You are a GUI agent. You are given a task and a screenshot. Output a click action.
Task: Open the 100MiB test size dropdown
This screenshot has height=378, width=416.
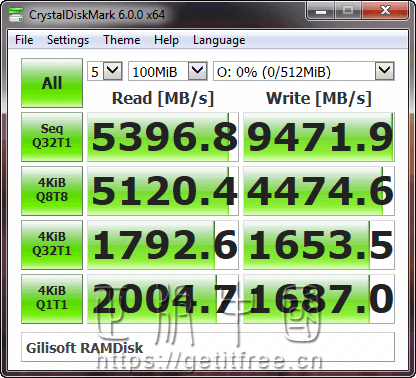click(x=168, y=71)
